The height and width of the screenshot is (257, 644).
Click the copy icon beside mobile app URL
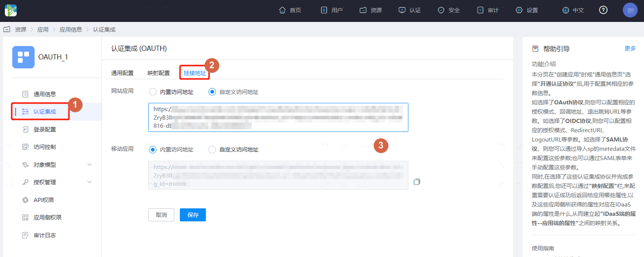coord(416,182)
